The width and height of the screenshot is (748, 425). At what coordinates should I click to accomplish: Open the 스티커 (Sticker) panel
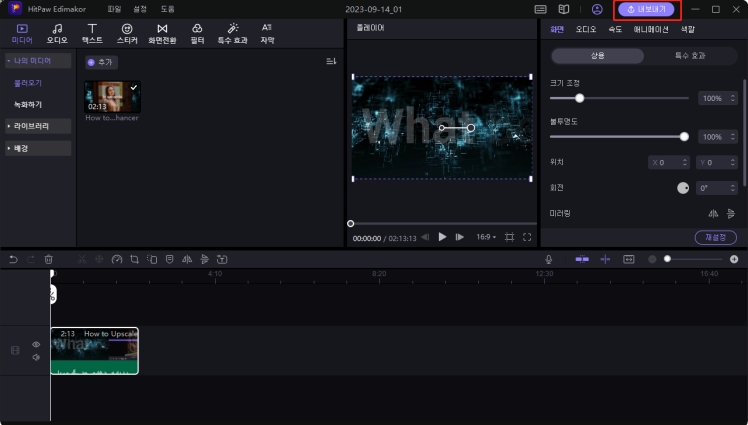point(127,33)
